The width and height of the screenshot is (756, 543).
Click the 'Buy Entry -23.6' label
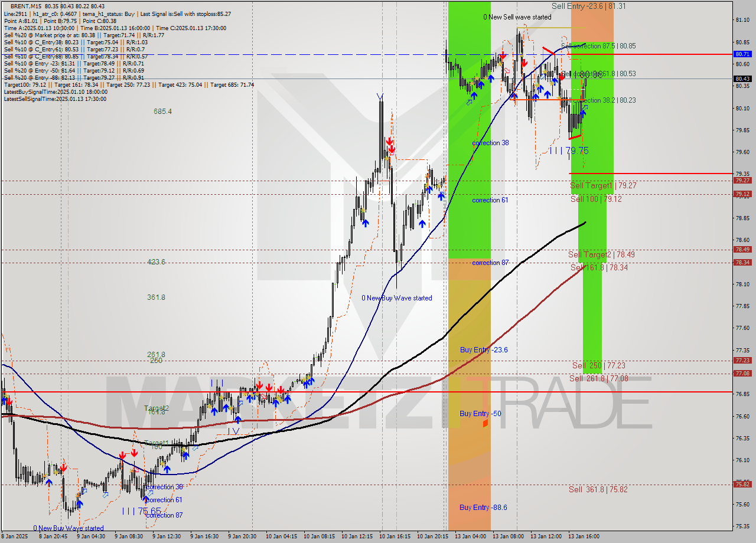(x=484, y=350)
